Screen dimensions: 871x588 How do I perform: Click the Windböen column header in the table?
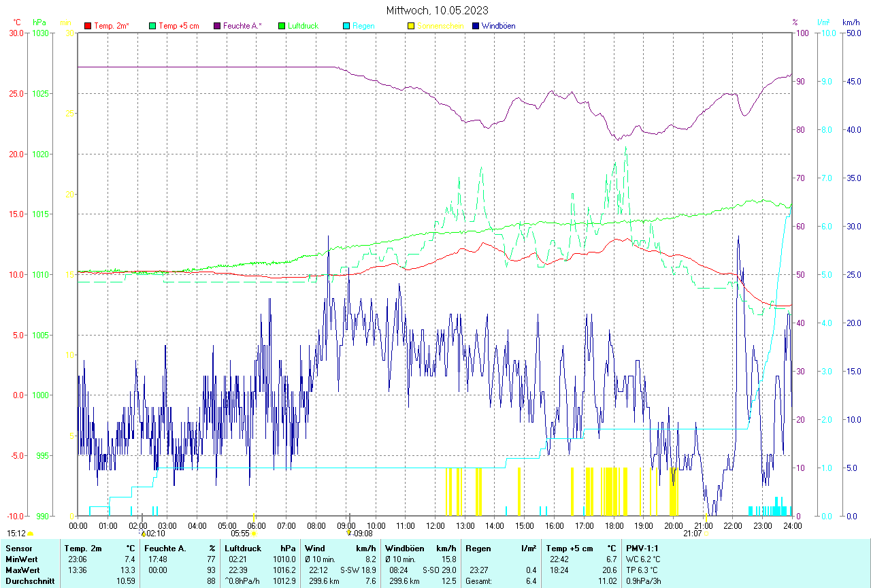point(405,548)
